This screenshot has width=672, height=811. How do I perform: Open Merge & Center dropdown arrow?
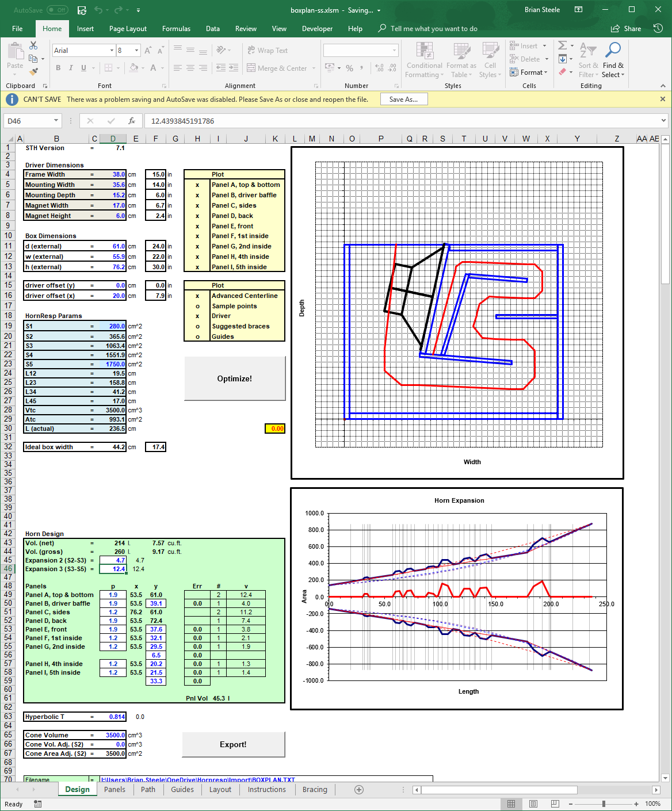[314, 68]
